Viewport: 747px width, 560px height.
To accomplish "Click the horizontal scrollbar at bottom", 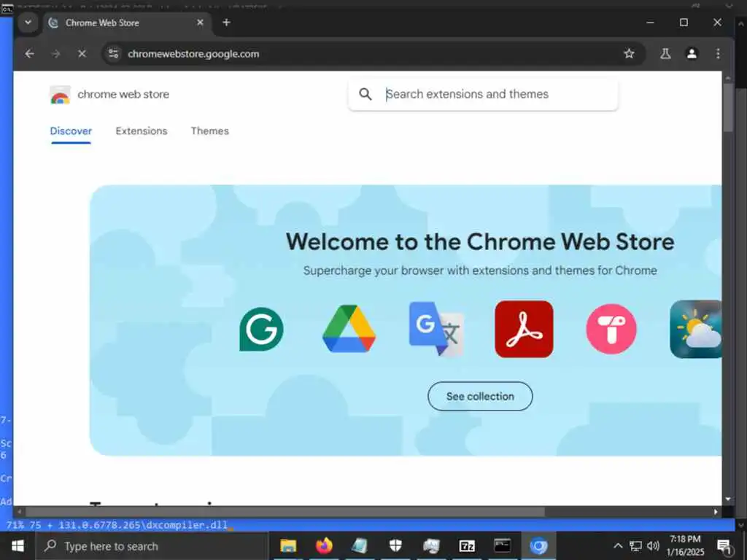I will 285,512.
